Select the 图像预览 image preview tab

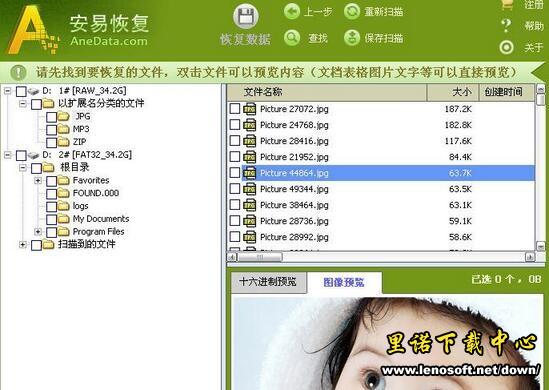click(344, 282)
